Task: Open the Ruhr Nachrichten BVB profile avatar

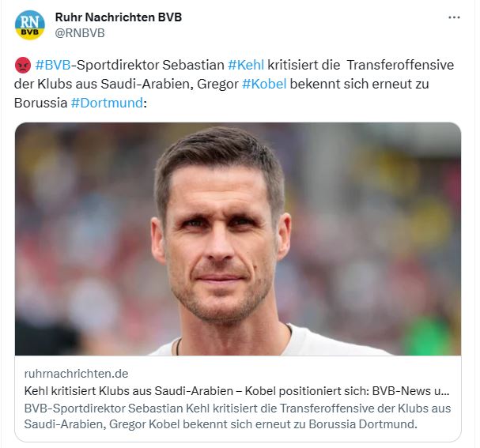Action: (30, 25)
